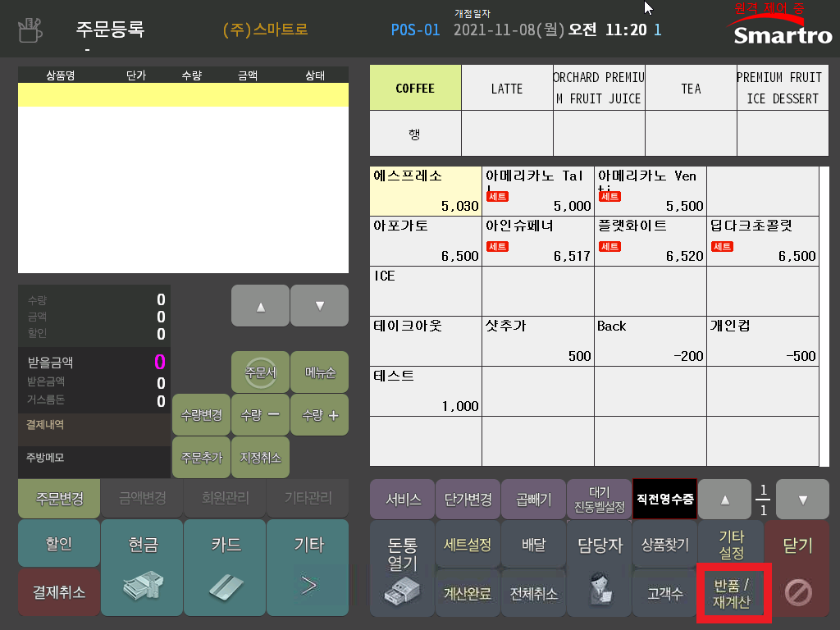Screen dimensions: 840x630
Task: Open the 금액변경 tab
Action: 143,498
